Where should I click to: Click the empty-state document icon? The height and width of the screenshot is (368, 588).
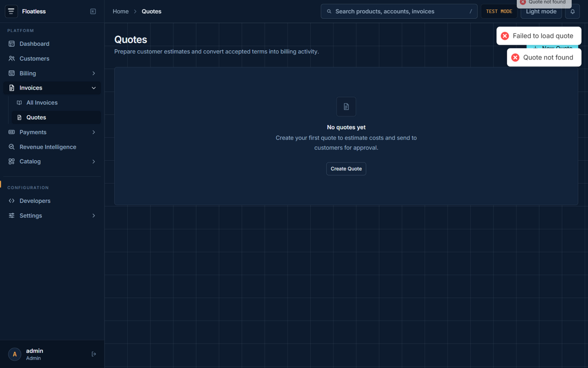pyautogui.click(x=346, y=107)
